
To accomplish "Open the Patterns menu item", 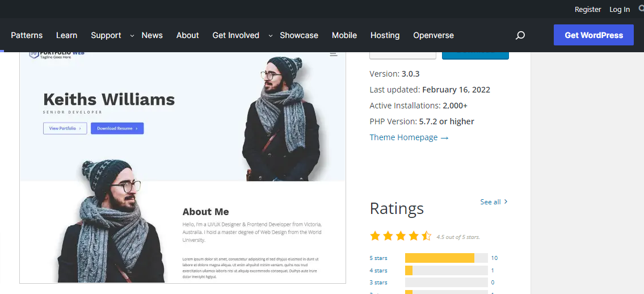I will 27,35.
